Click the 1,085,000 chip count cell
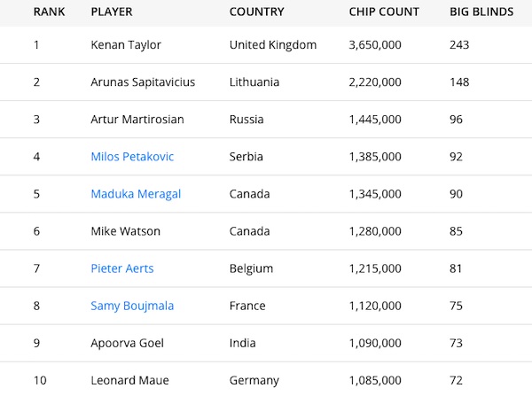 [375, 380]
